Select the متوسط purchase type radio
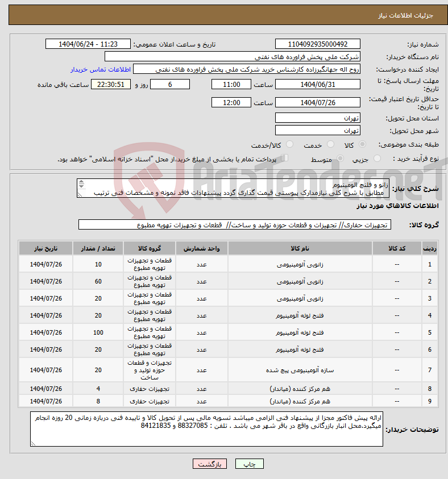Image resolution: width=448 pixels, height=479 pixels. pos(340,158)
